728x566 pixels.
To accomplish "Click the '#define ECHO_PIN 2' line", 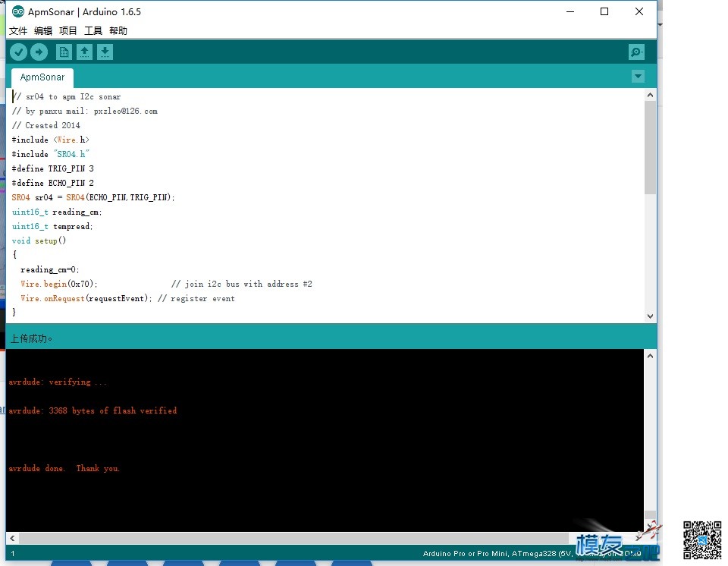I will click(x=52, y=183).
